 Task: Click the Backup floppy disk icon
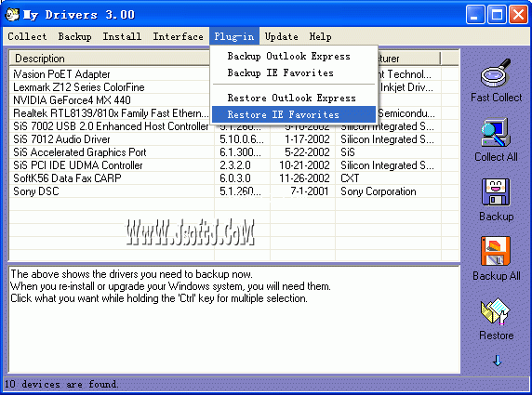(496, 191)
